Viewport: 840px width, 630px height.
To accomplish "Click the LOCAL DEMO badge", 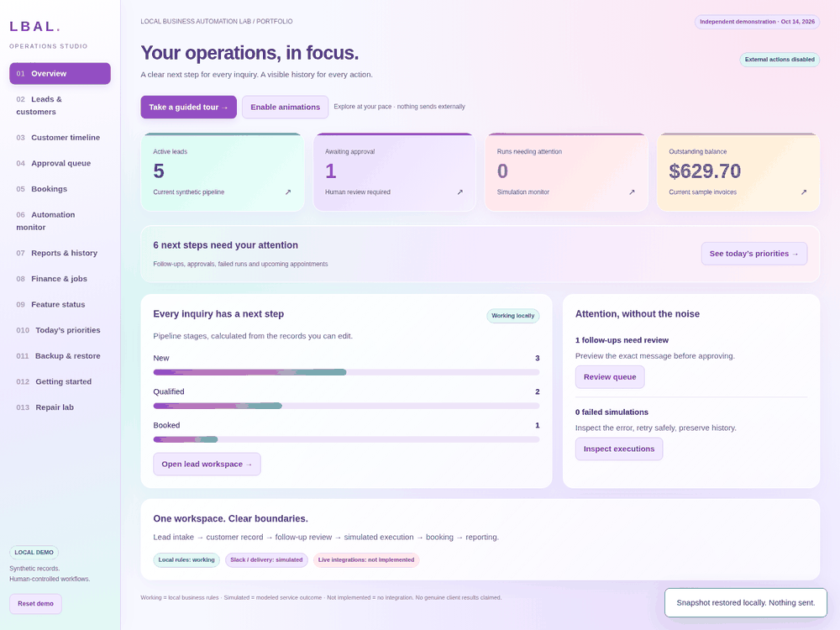I will pos(34,553).
